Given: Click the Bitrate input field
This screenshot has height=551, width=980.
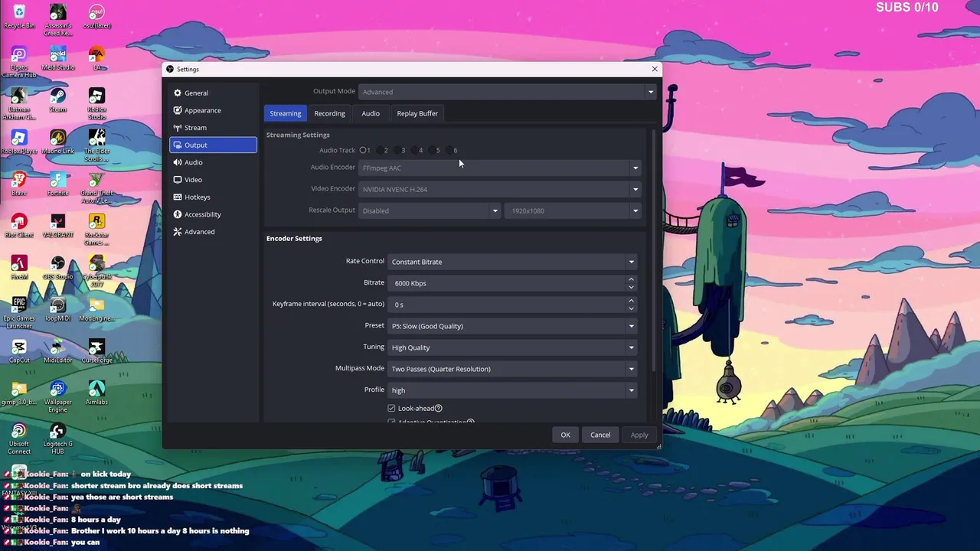Looking at the screenshot, I should (x=512, y=283).
